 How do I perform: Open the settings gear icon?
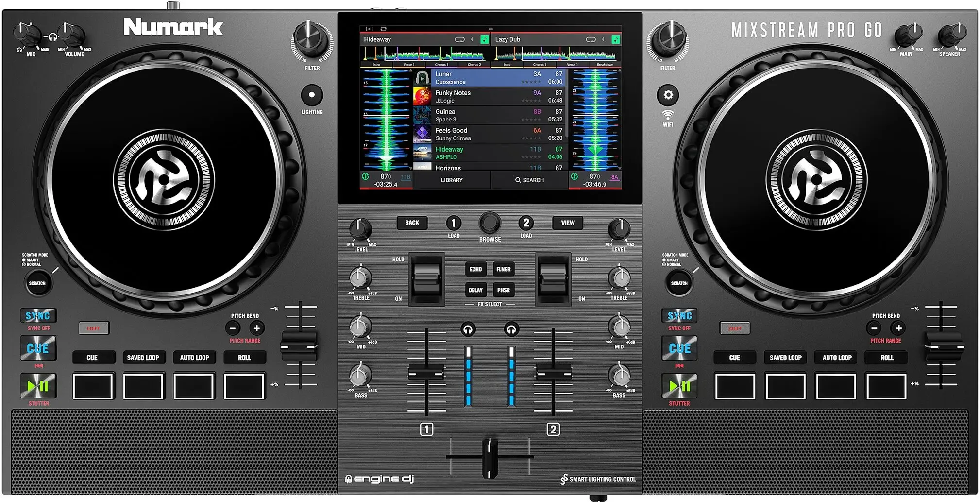pos(668,95)
